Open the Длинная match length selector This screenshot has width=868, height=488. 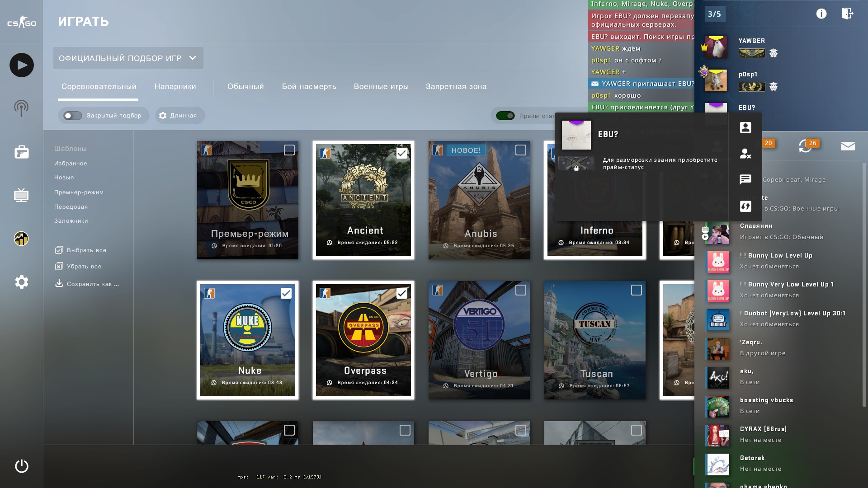tap(179, 116)
